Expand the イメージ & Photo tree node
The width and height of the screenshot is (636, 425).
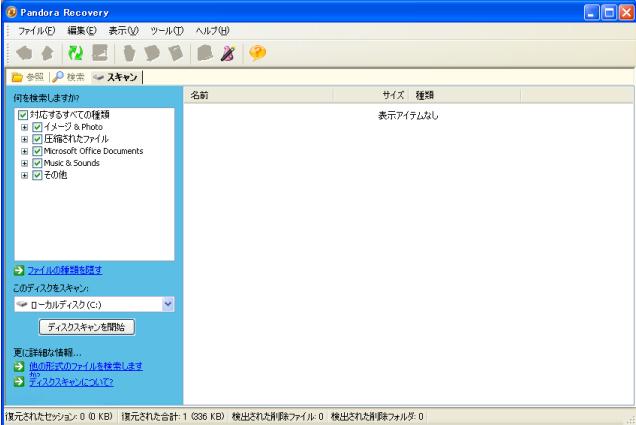[24, 127]
